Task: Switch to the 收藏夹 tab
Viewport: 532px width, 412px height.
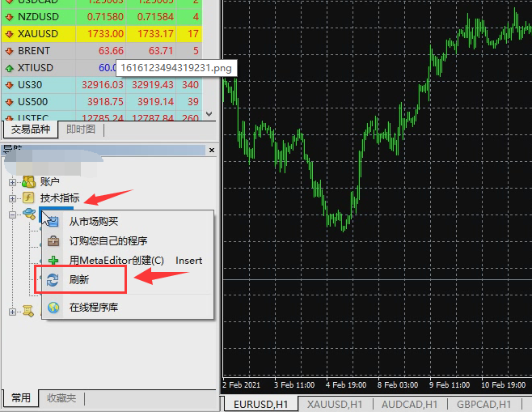Action: coord(61,398)
